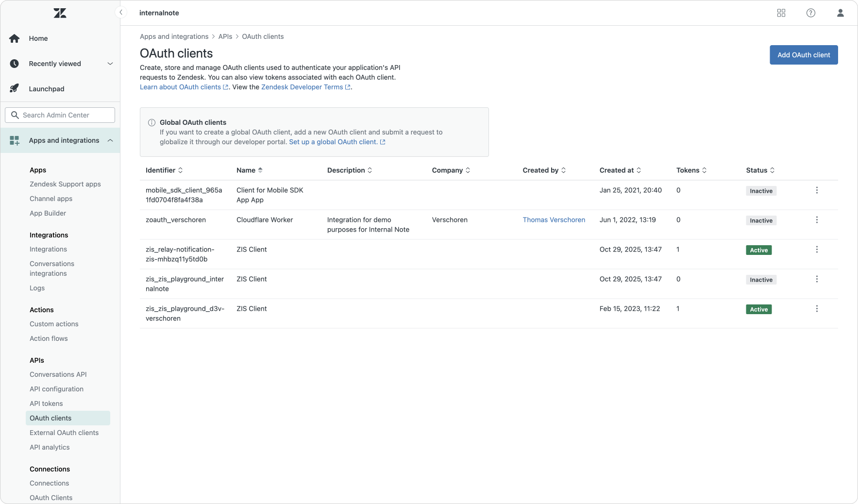Sort table by Status column
Image resolution: width=858 pixels, height=504 pixels.
(x=760, y=170)
